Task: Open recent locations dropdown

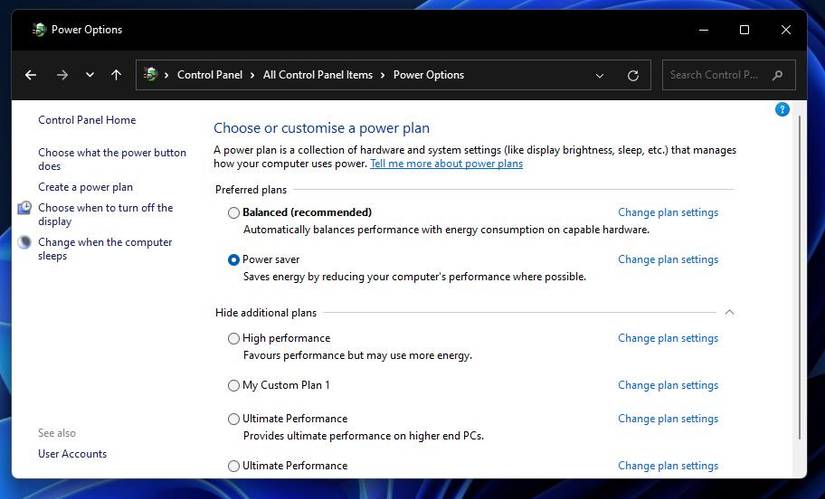Action: [x=90, y=75]
